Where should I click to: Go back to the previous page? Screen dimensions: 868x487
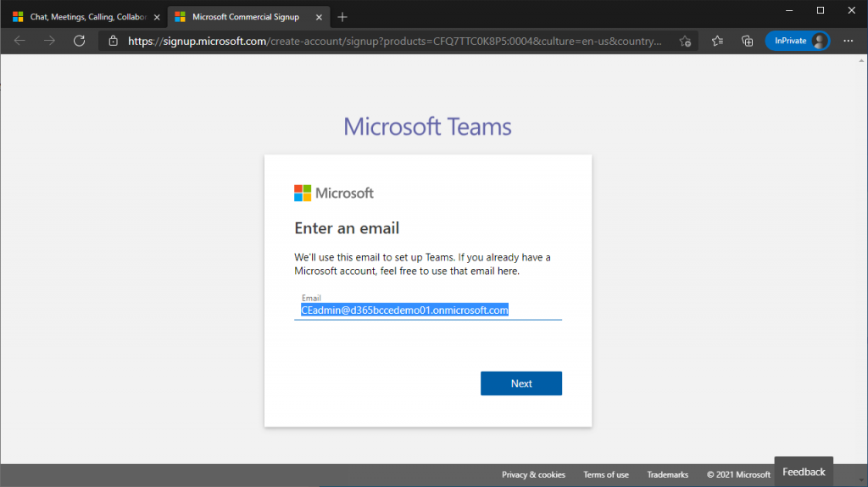click(x=20, y=41)
